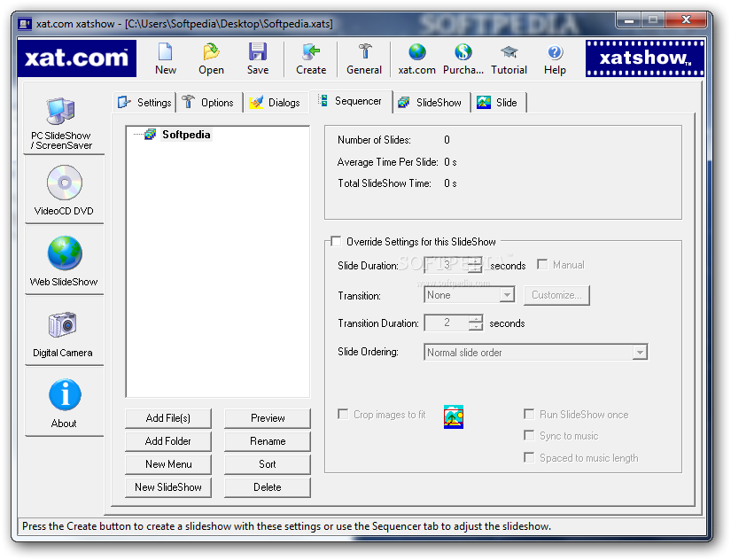Open the Dialogs tab

(275, 103)
